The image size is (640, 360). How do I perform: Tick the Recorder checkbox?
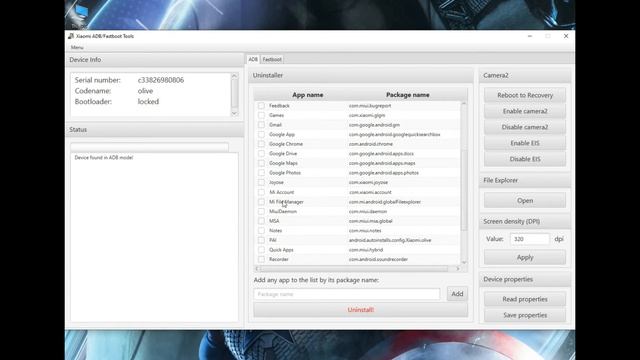[x=261, y=259]
